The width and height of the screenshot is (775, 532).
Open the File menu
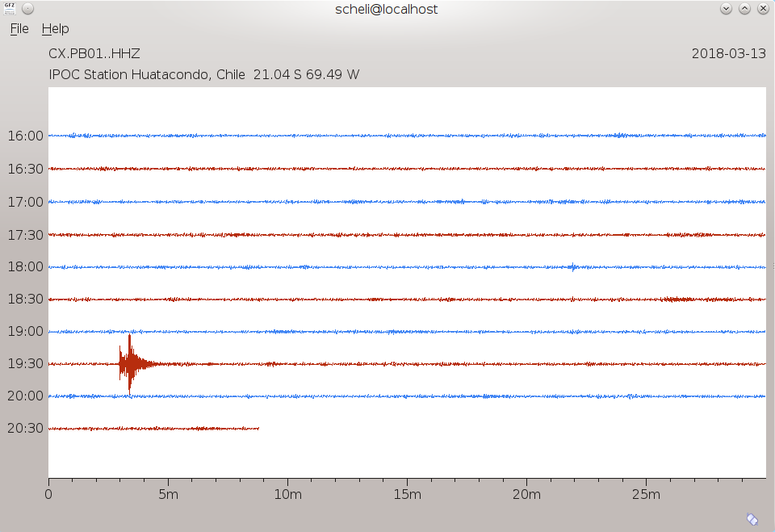pos(19,29)
